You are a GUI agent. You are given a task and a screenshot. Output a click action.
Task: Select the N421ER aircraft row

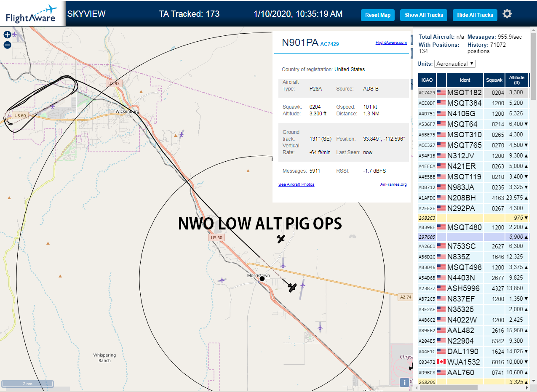pos(473,166)
